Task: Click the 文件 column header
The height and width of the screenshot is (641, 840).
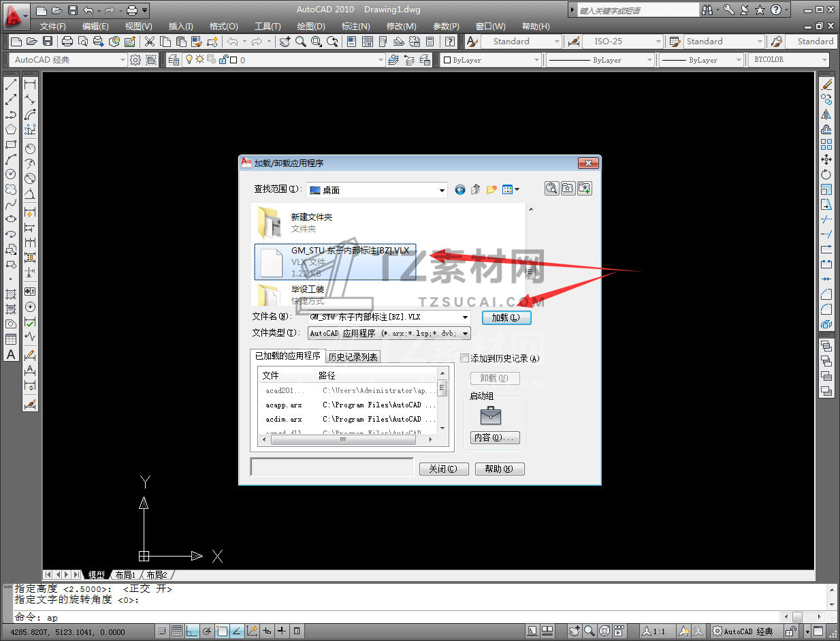Action: tap(286, 375)
